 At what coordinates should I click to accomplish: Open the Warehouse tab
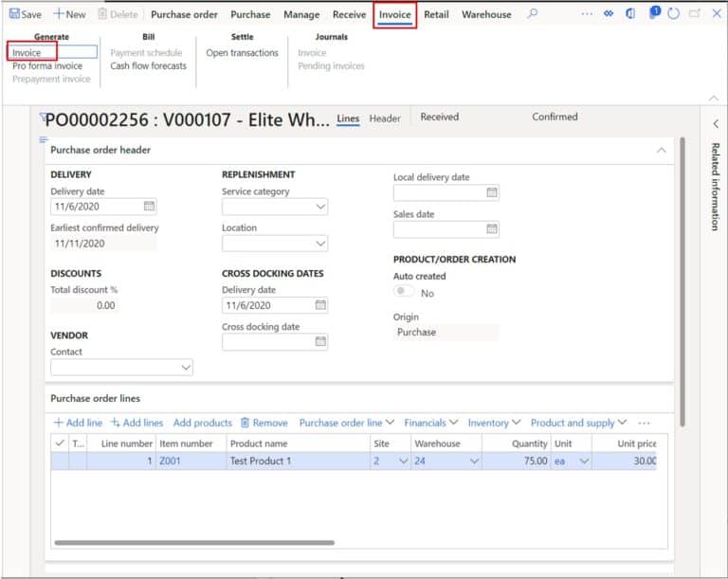tap(486, 14)
